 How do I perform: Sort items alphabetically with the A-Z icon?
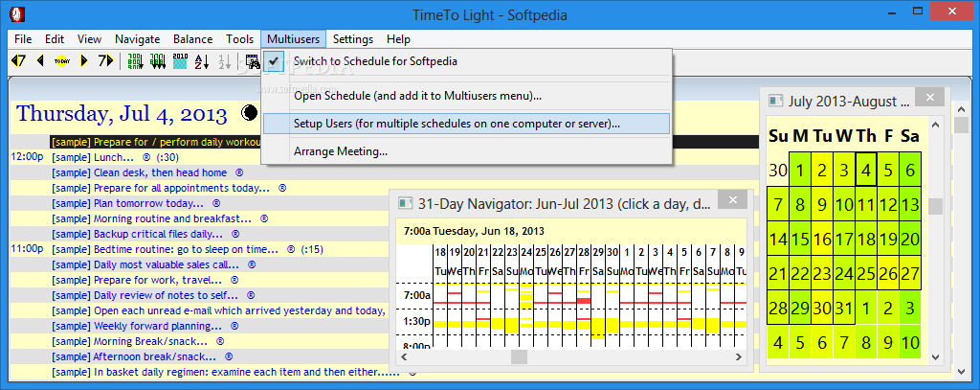202,60
